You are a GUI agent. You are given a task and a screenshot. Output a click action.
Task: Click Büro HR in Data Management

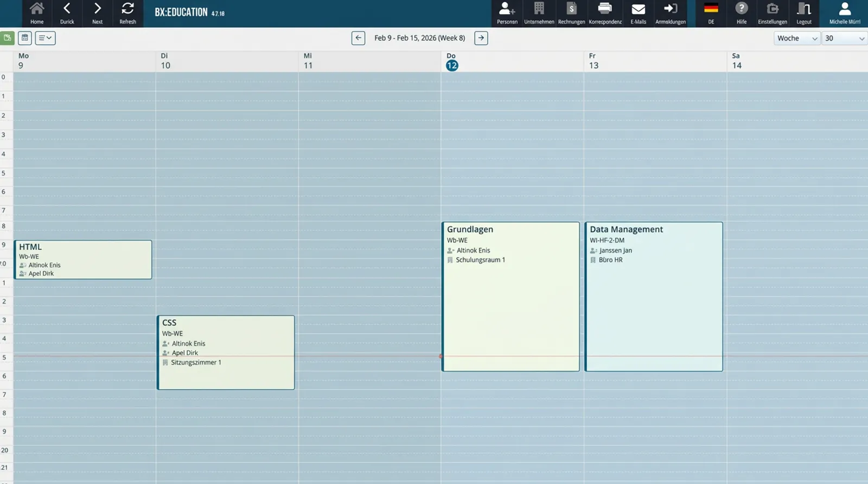[611, 260]
